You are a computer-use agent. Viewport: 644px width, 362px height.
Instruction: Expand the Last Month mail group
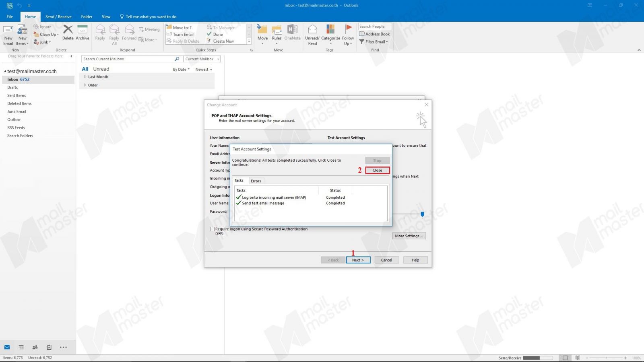pyautogui.click(x=85, y=77)
